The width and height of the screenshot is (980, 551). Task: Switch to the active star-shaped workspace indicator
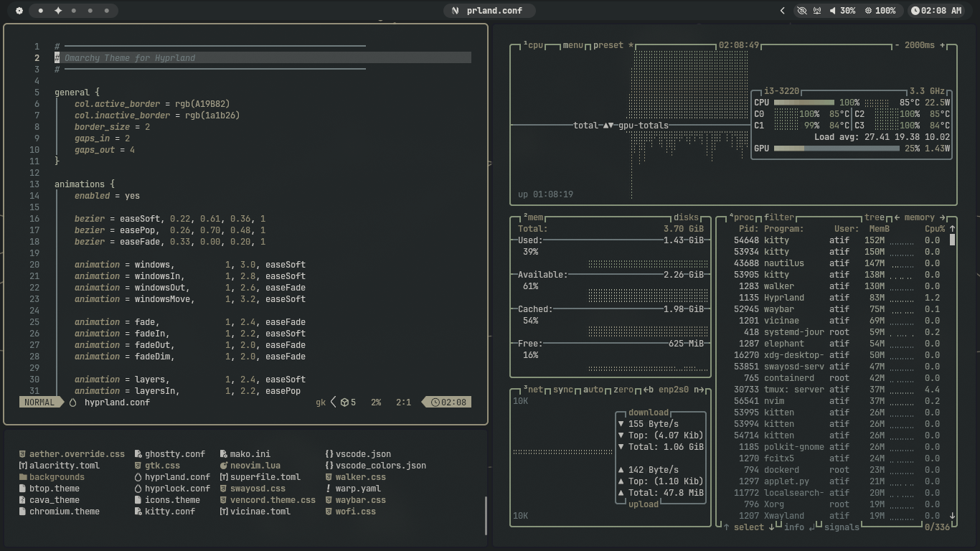58,11
